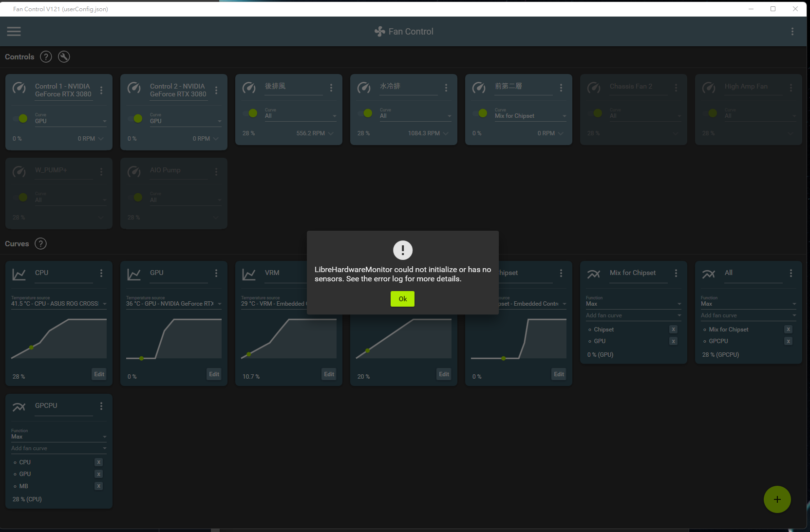Remove the MB source from the GPCPU curve
The height and width of the screenshot is (532, 810).
coord(98,486)
